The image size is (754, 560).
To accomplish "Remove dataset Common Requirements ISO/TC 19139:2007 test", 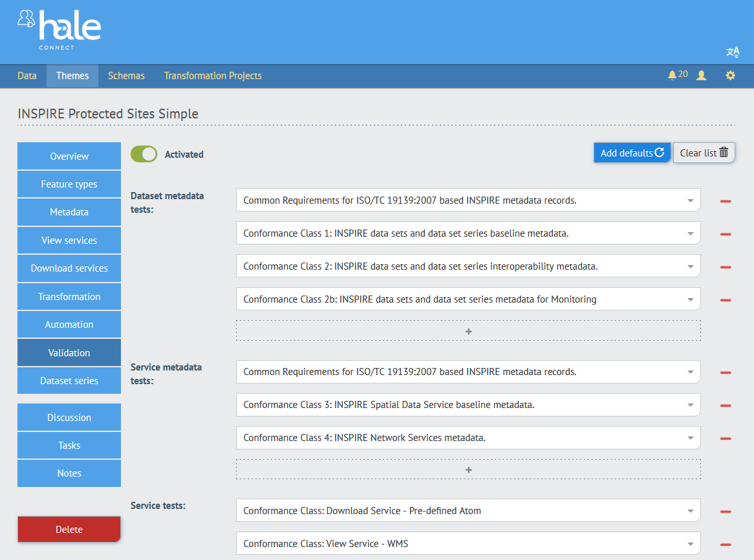I will tap(726, 201).
